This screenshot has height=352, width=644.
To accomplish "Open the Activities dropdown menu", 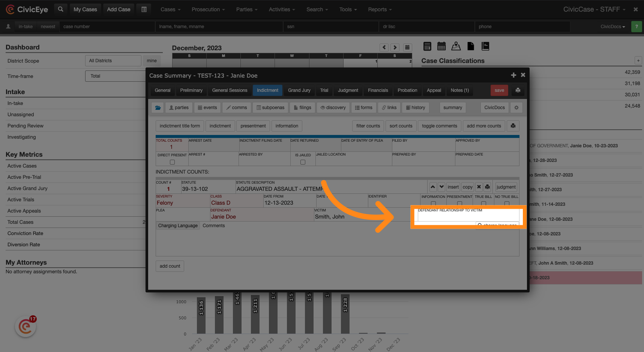I will pos(282,9).
